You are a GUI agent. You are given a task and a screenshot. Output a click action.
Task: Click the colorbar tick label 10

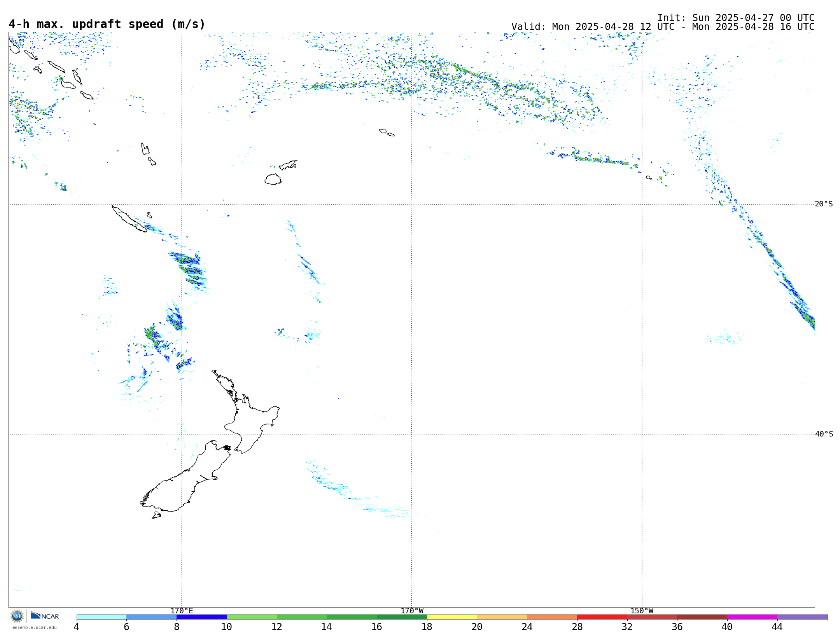pos(227,627)
